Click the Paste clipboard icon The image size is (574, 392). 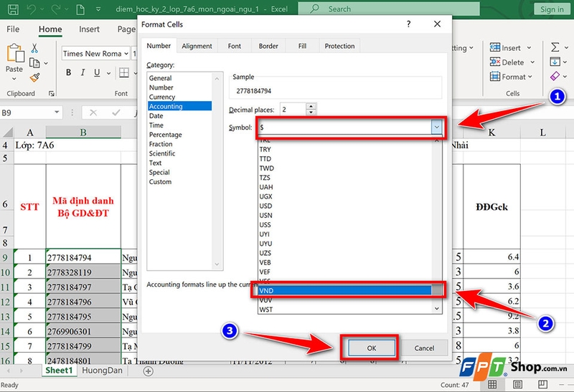point(15,53)
